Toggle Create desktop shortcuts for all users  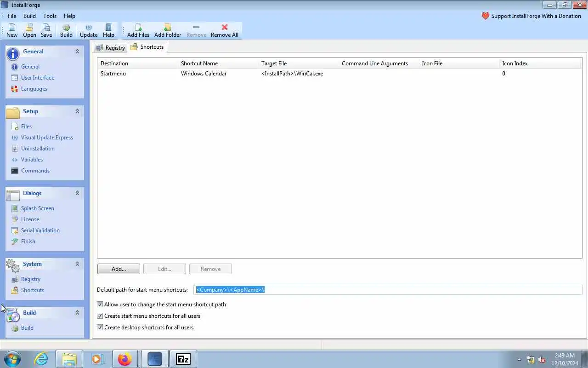[100, 328]
